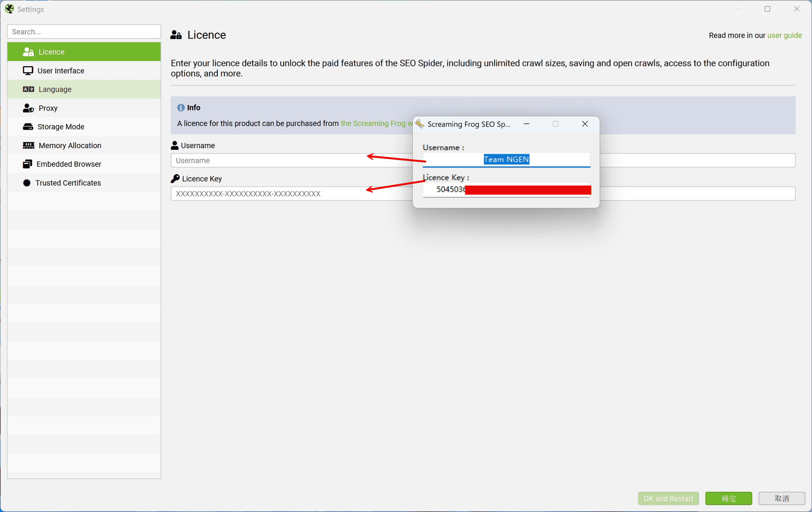Click the Licence sidebar icon
The image size is (812, 512).
28,52
